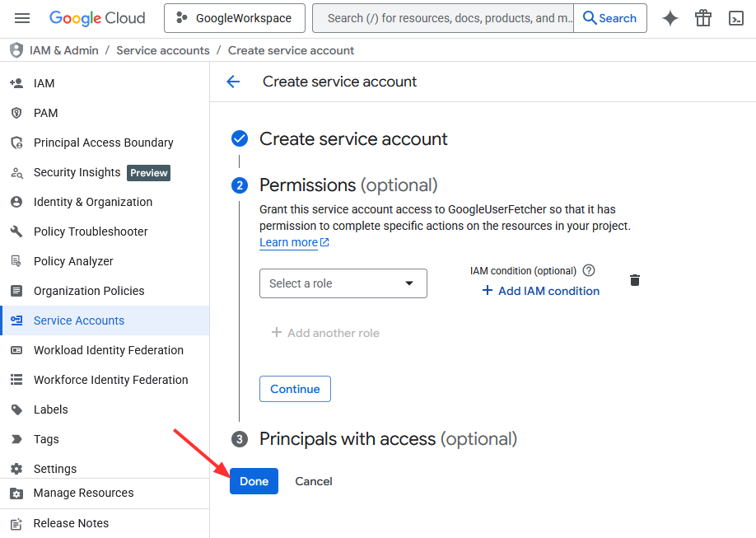Click the back arrow beside Create service account
Screen dimensions: 756x538
click(233, 82)
